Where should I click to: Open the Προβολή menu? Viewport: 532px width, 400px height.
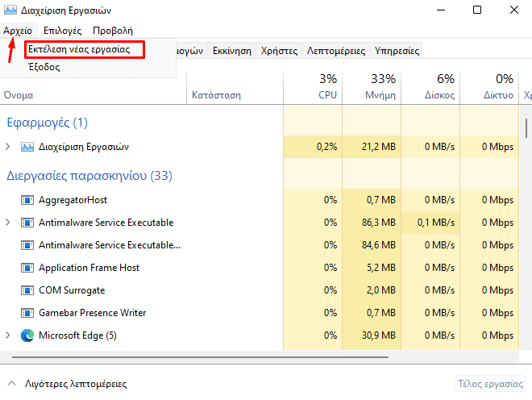(112, 31)
